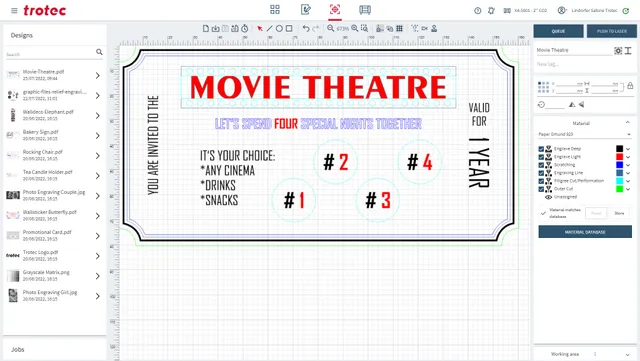Viewport: 640px width, 361px height.
Task: Open the MATERIAL DATABASE button
Action: 585,232
